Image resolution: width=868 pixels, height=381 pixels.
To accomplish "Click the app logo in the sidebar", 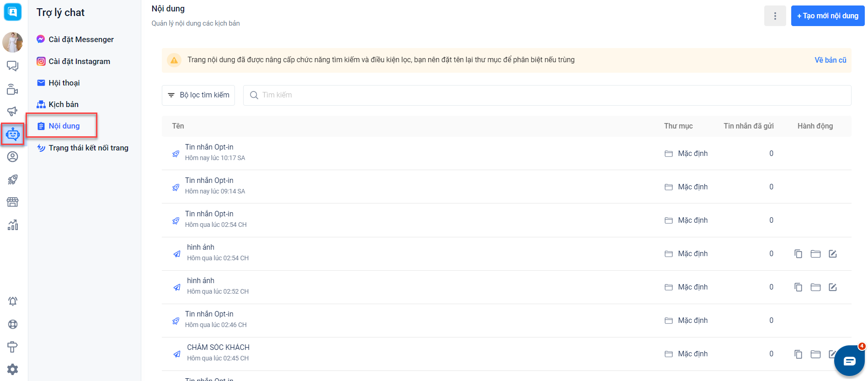I will pos(12,12).
